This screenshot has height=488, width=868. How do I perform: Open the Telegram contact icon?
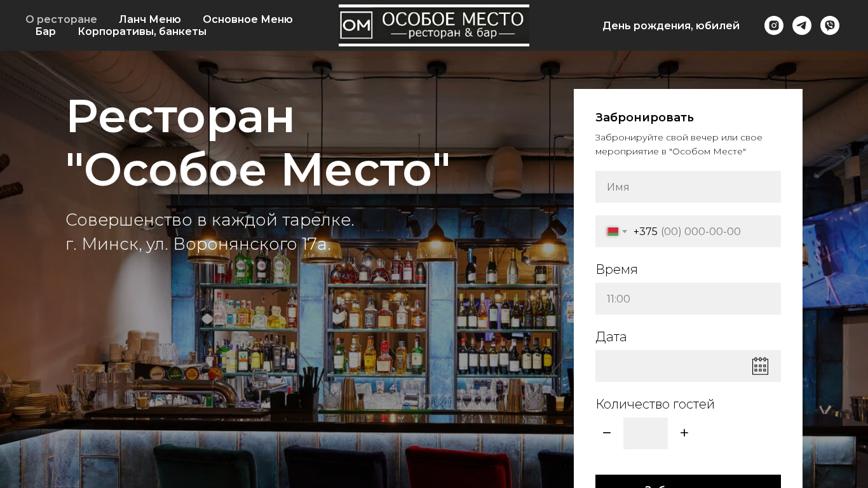coord(802,25)
